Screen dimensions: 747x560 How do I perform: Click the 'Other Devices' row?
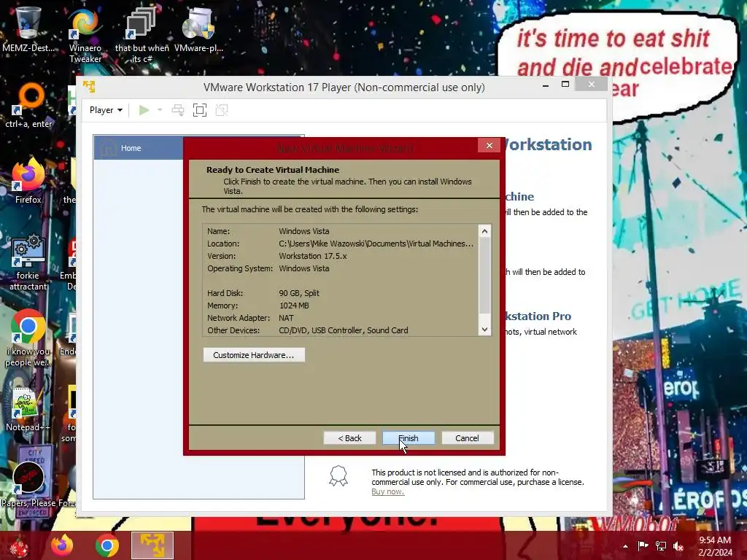click(x=340, y=330)
